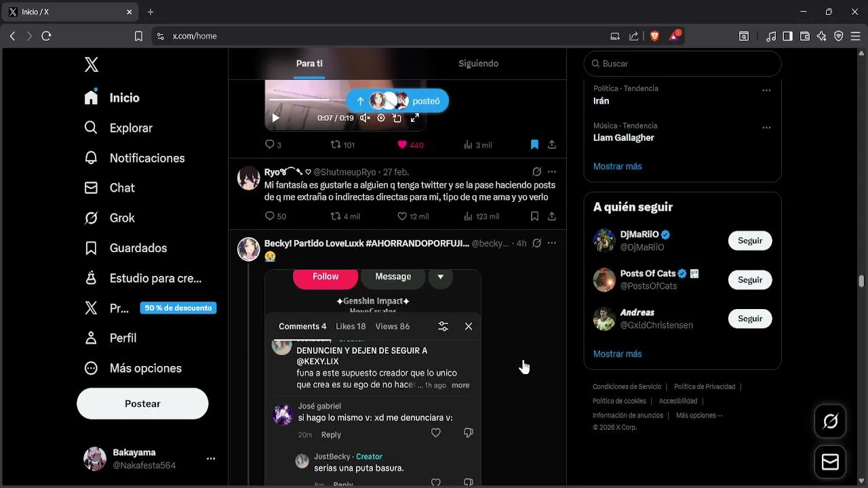Expand video to fullscreen
868x488 pixels.
[414, 118]
